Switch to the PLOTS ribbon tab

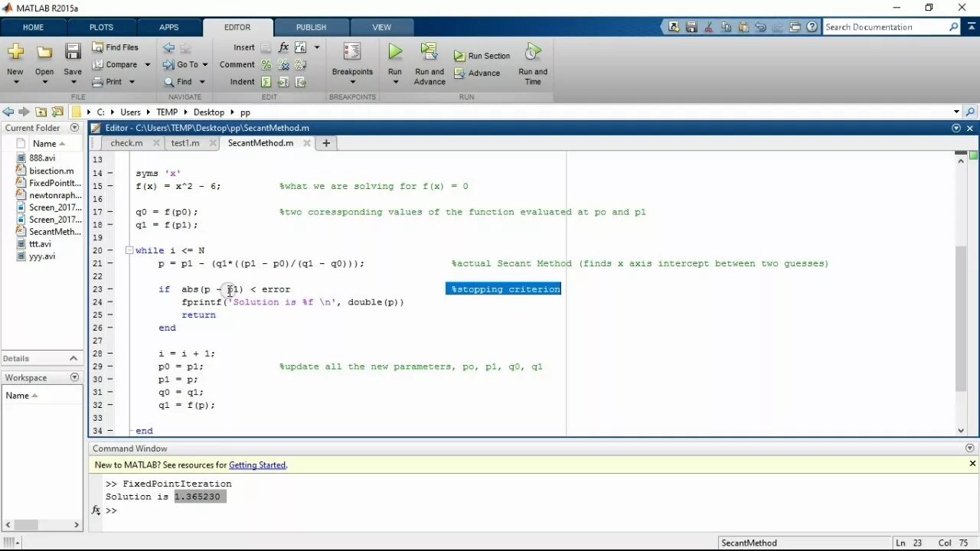pos(101,27)
